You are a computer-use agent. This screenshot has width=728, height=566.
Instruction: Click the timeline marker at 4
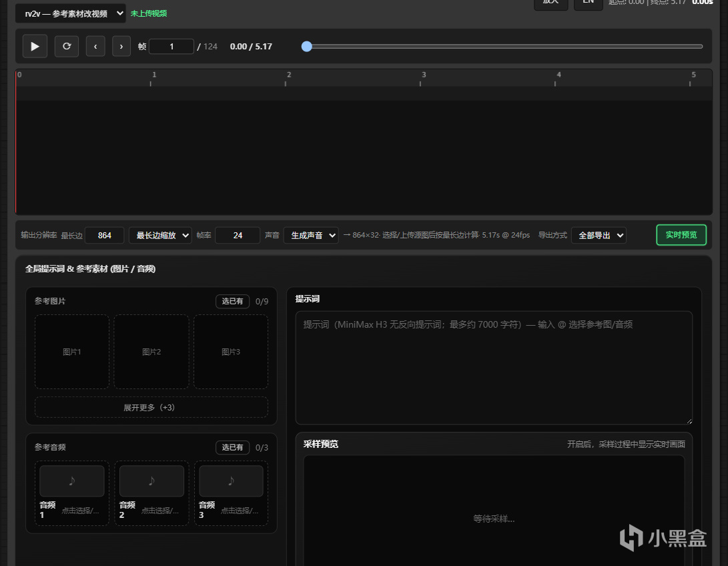pyautogui.click(x=559, y=75)
